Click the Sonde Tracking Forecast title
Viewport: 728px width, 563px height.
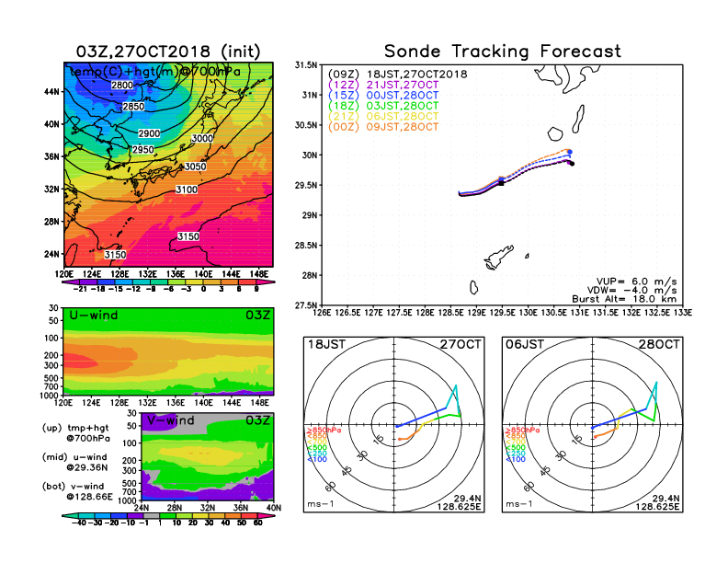click(x=502, y=52)
